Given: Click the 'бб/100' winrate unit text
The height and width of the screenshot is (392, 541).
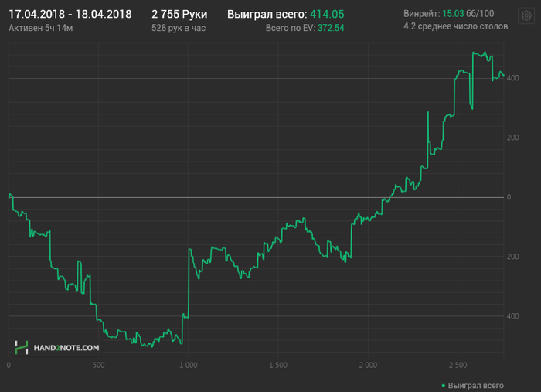Looking at the screenshot, I should 480,14.
